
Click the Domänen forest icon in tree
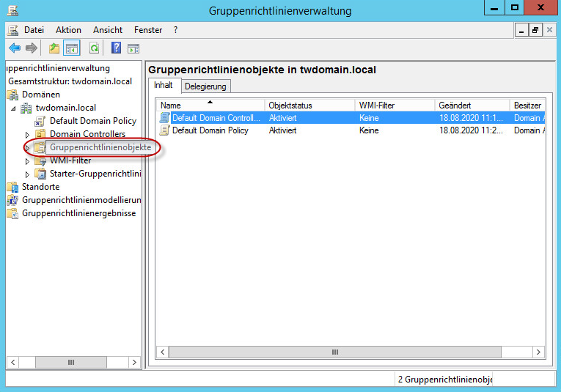click(x=13, y=95)
